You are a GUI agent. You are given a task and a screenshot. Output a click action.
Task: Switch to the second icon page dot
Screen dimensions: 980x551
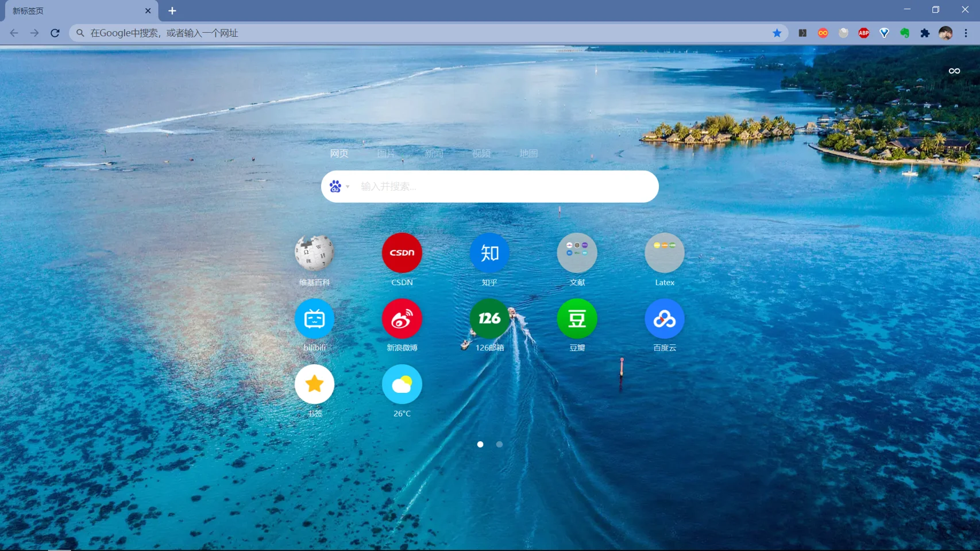(x=499, y=444)
